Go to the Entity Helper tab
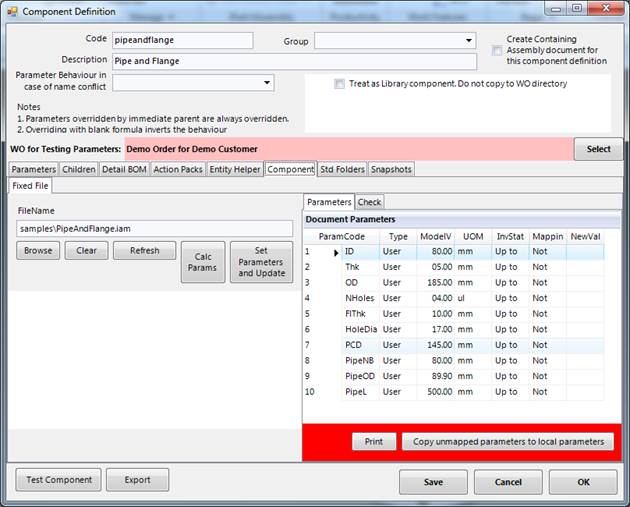Screen dimensions: 630x507 click(x=235, y=169)
